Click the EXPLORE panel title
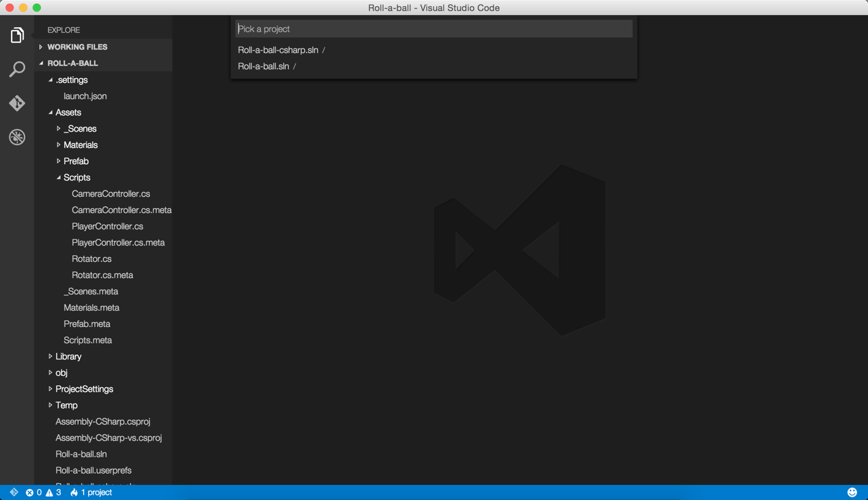The width and height of the screenshot is (868, 500). coord(64,31)
